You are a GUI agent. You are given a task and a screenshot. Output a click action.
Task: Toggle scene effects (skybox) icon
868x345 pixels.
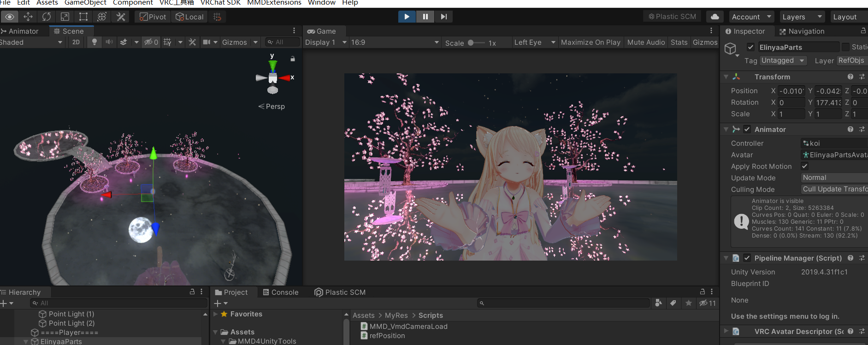pyautogui.click(x=124, y=42)
